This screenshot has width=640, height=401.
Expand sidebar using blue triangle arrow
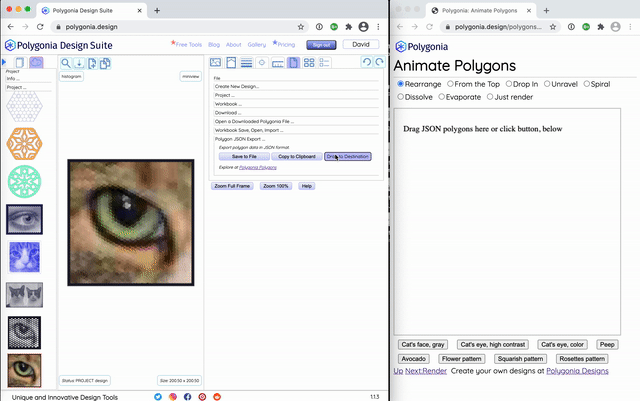4,62
